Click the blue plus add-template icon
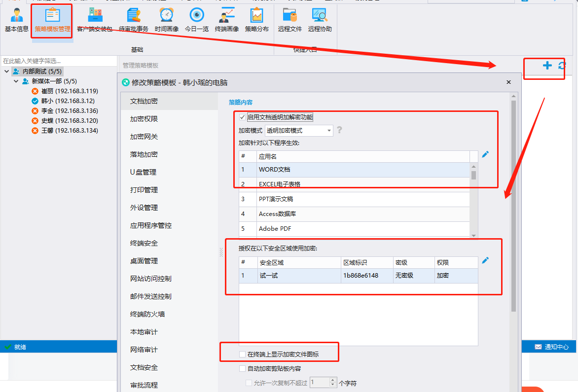578x392 pixels. tap(547, 66)
